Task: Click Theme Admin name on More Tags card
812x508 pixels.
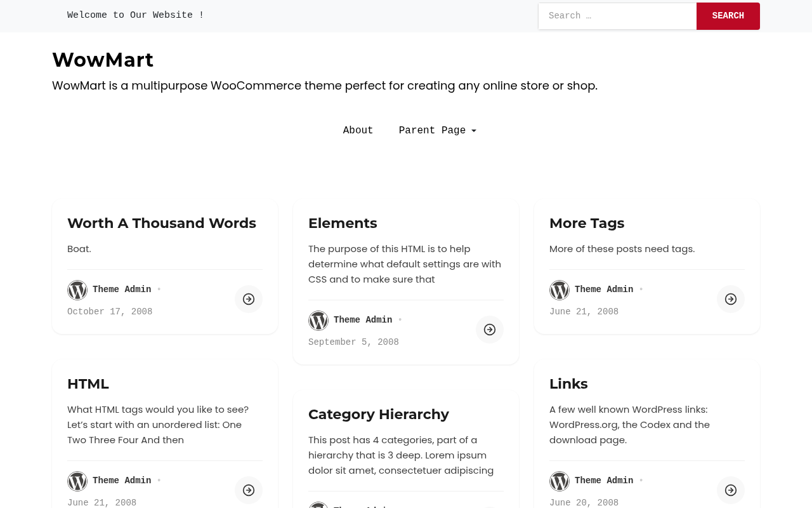Action: (x=604, y=290)
